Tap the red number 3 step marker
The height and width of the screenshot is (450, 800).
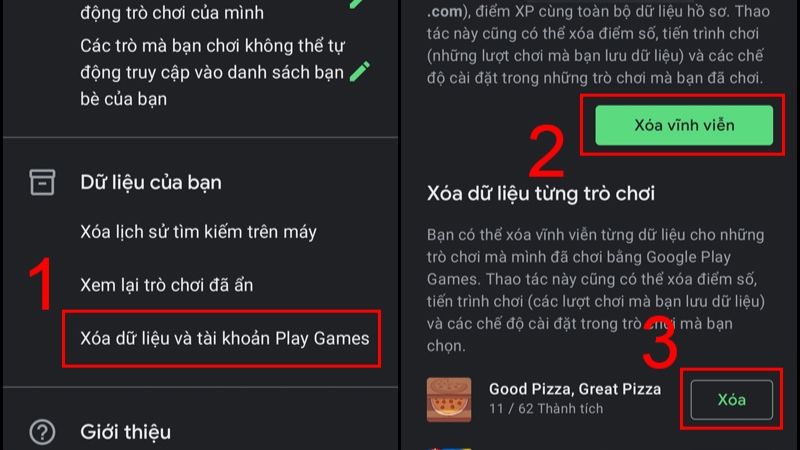(660, 342)
